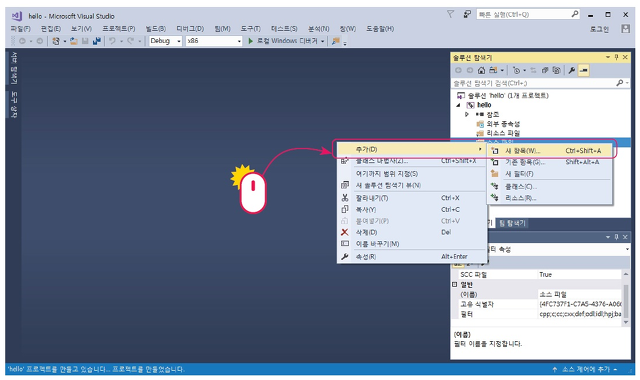
Task: Open the 도구 상자 side tab
Action: 14,104
